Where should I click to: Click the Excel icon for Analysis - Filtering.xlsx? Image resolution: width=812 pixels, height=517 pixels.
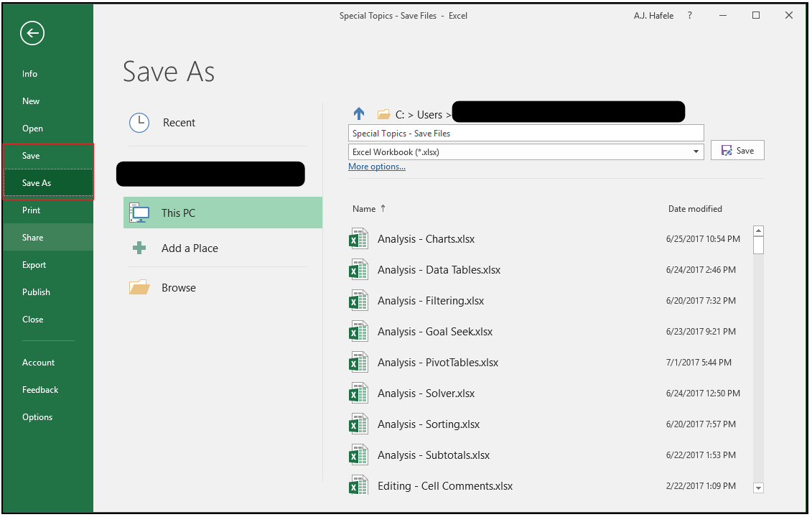(358, 301)
